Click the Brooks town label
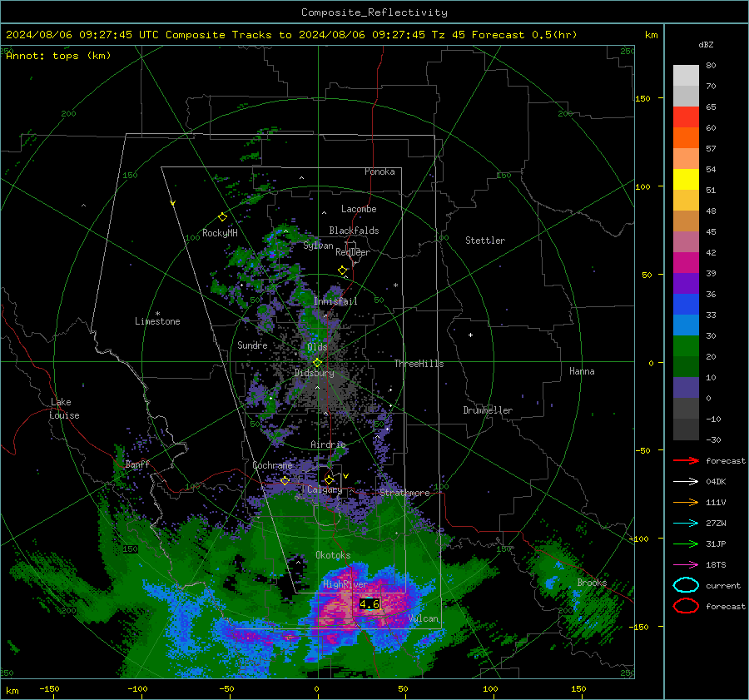 coord(592,583)
